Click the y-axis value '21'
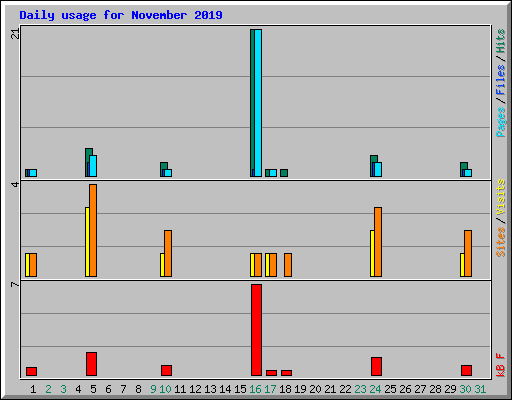This screenshot has width=512, height=400. pos(15,34)
